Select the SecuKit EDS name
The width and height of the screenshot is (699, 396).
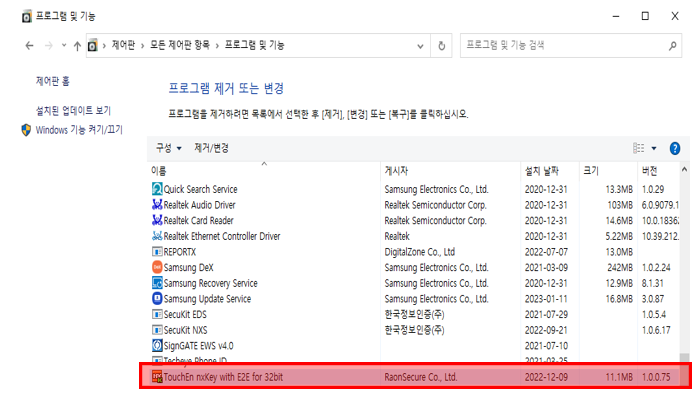coord(185,314)
